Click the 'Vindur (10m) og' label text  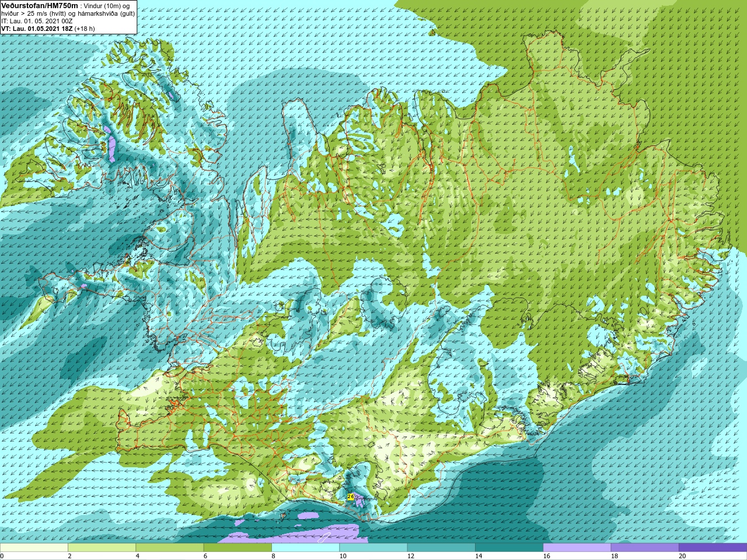pos(108,6)
